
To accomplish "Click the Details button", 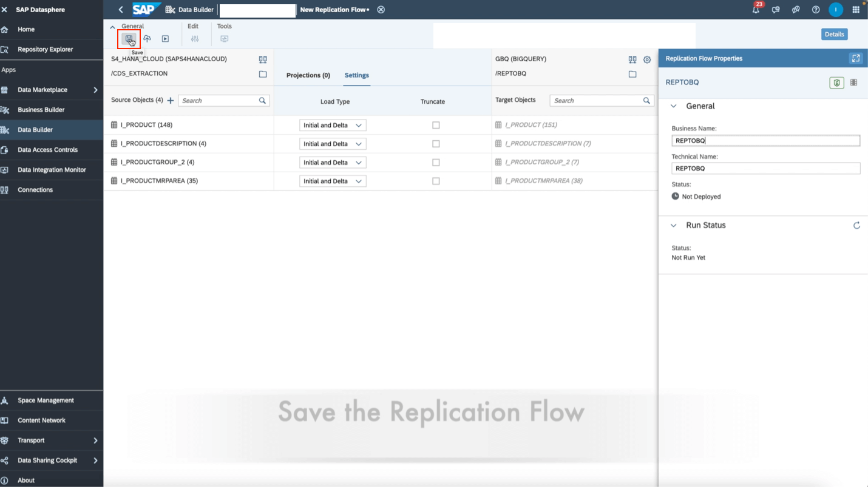I will click(835, 35).
